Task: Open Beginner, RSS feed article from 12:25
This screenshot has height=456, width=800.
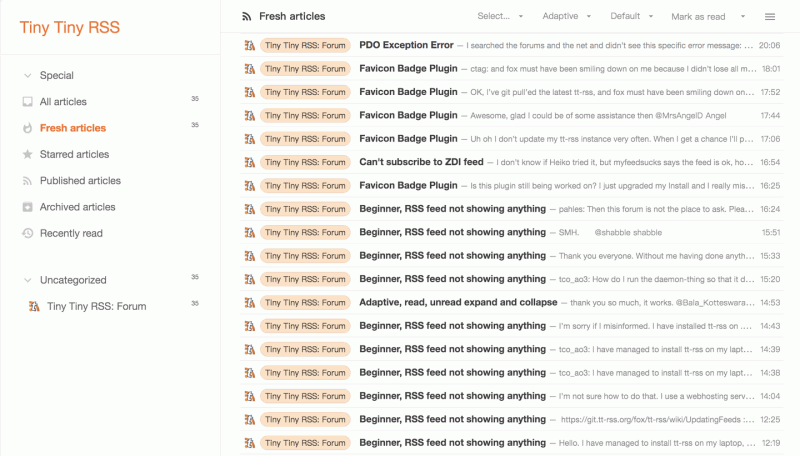Action: pyautogui.click(x=453, y=419)
